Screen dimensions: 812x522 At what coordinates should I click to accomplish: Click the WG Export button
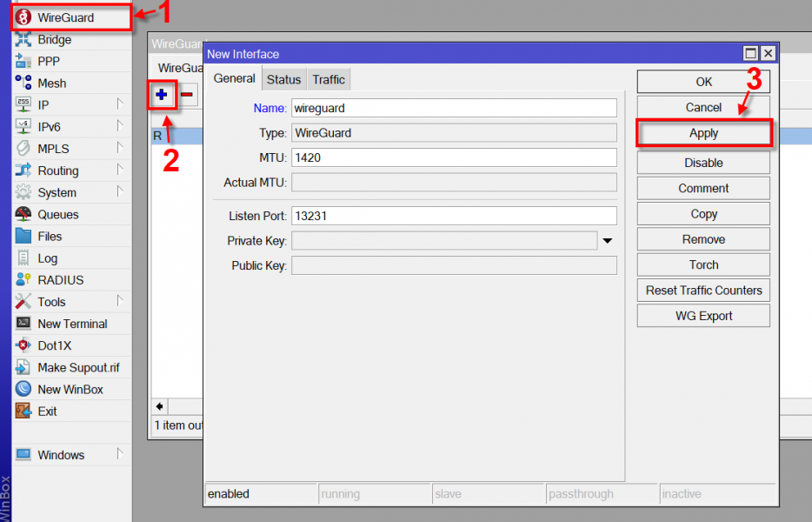click(x=703, y=316)
